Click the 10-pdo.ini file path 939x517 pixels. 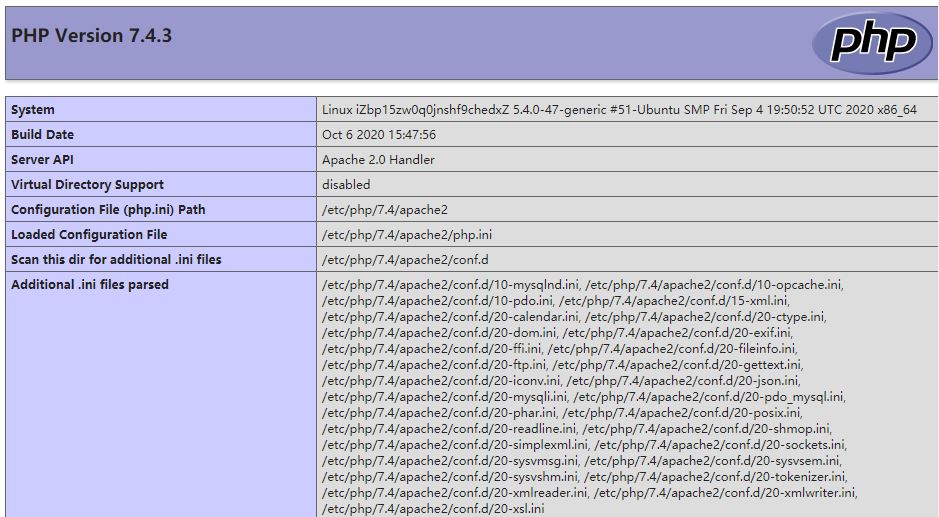click(x=437, y=301)
